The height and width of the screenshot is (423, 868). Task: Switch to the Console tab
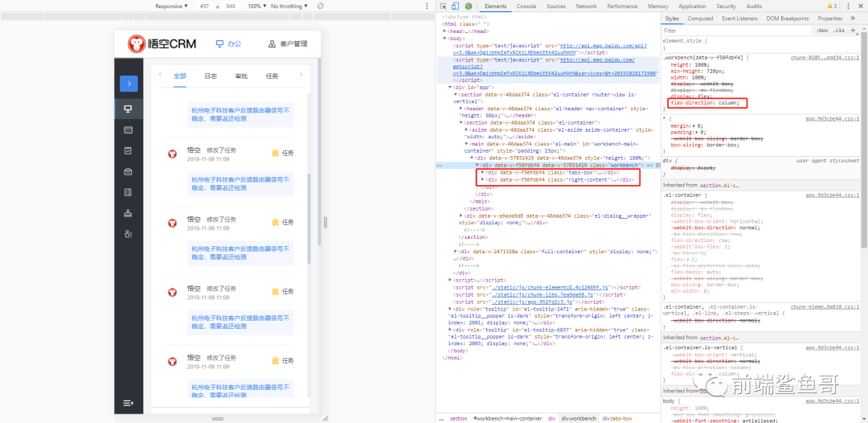tap(526, 6)
